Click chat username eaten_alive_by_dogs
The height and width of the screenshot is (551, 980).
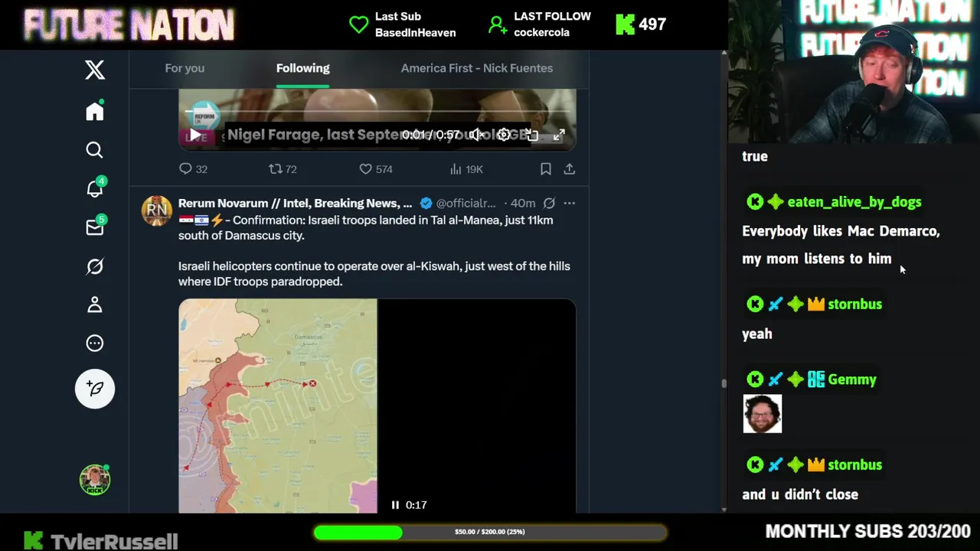[854, 202]
